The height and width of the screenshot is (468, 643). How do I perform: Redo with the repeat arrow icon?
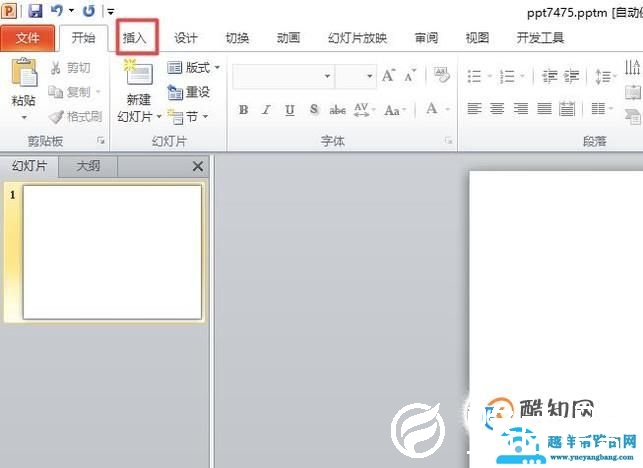pos(89,11)
